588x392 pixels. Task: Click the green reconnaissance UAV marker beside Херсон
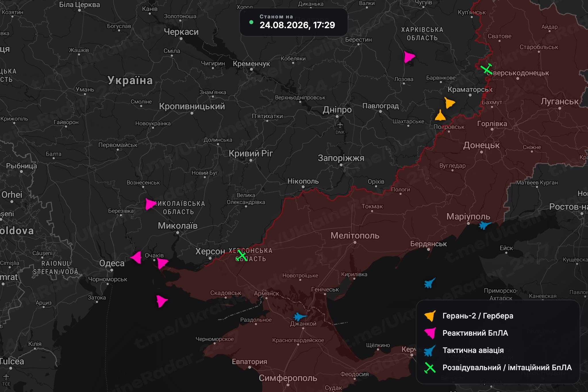tap(242, 255)
